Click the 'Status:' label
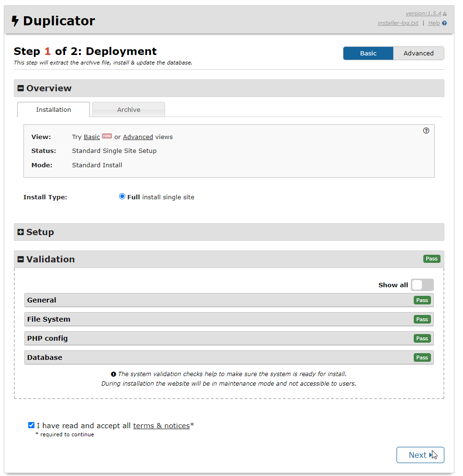This screenshot has height=476, width=463. coord(44,151)
